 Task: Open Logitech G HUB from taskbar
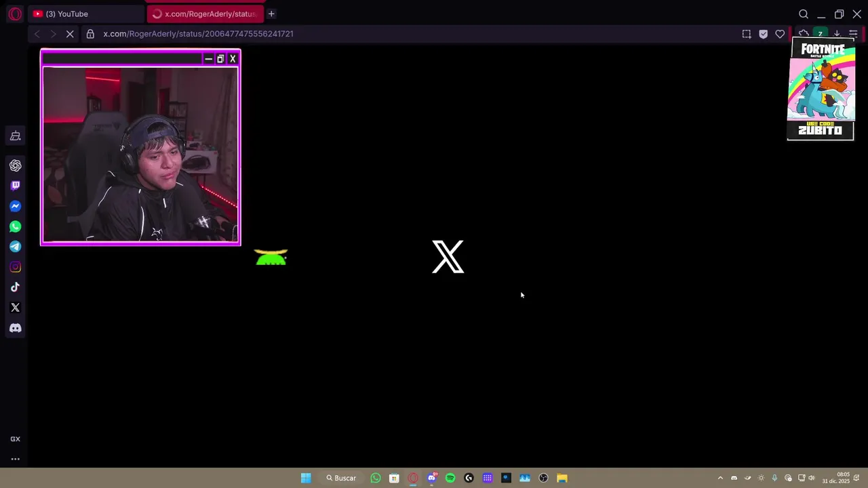(x=469, y=478)
